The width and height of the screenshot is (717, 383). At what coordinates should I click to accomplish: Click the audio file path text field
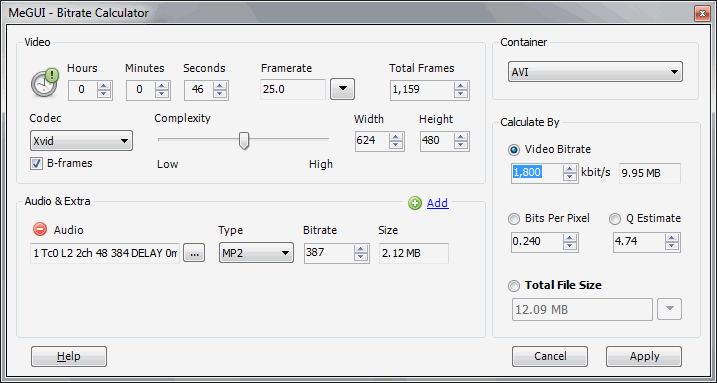[105, 253]
